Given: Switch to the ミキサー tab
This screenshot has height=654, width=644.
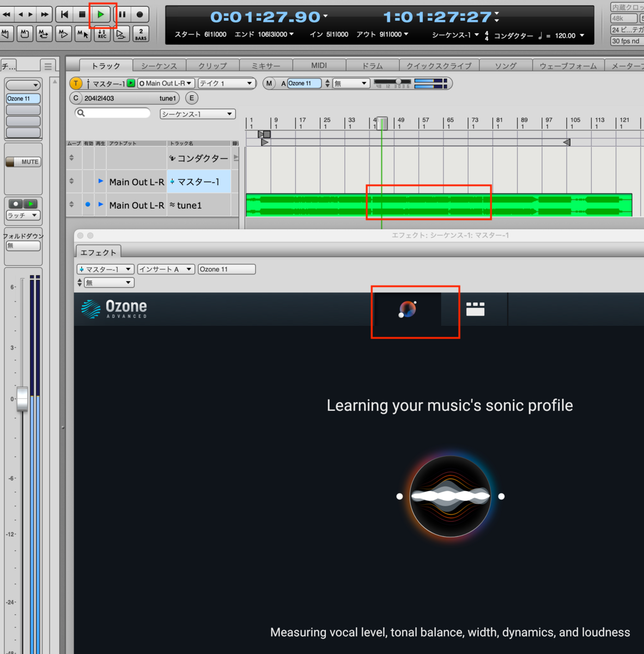Looking at the screenshot, I should 266,65.
